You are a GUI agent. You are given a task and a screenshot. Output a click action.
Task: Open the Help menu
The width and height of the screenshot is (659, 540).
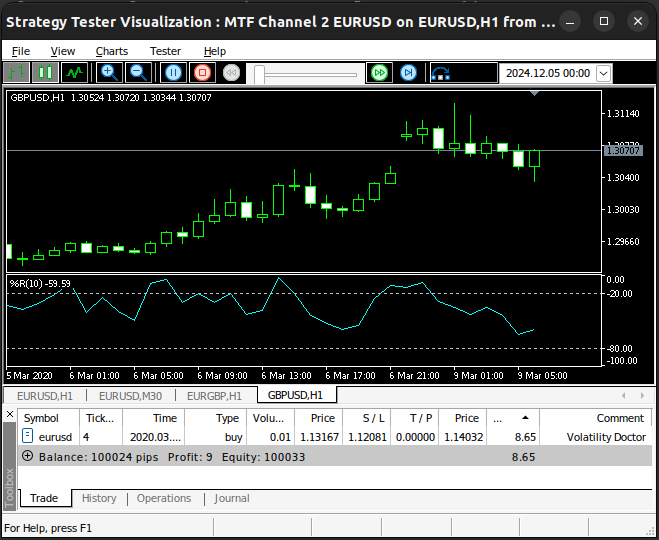tap(215, 51)
